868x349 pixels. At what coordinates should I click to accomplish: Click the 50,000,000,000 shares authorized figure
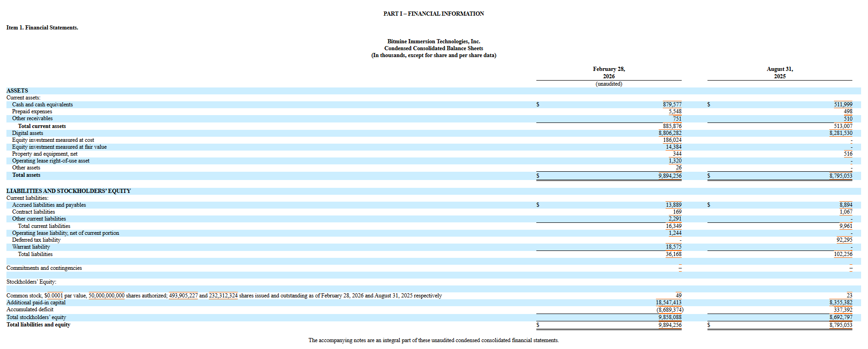106,296
